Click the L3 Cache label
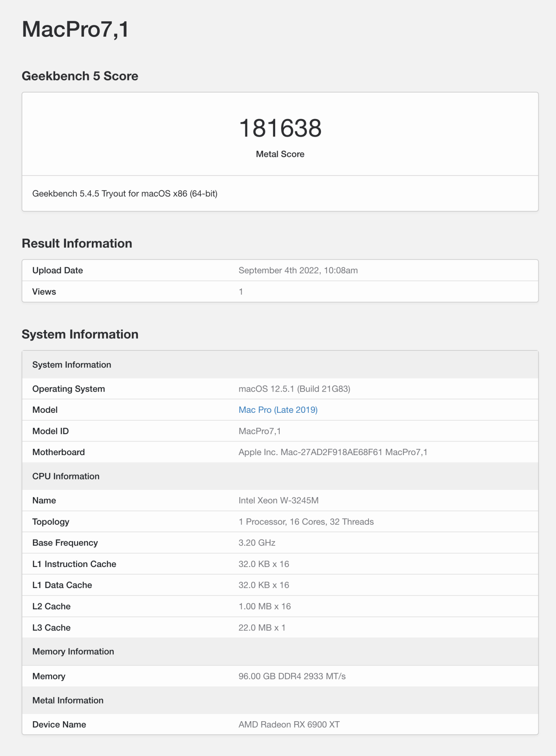The width and height of the screenshot is (556, 756). click(51, 627)
